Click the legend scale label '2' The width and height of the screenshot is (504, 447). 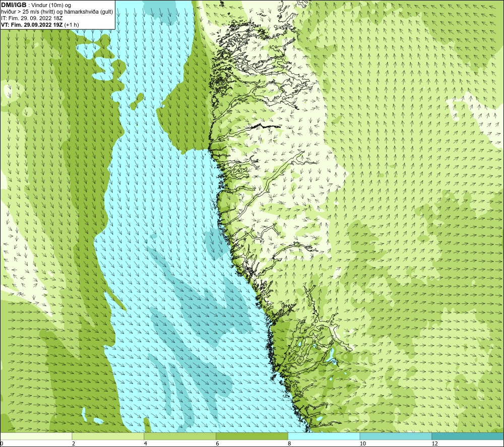coord(74,443)
